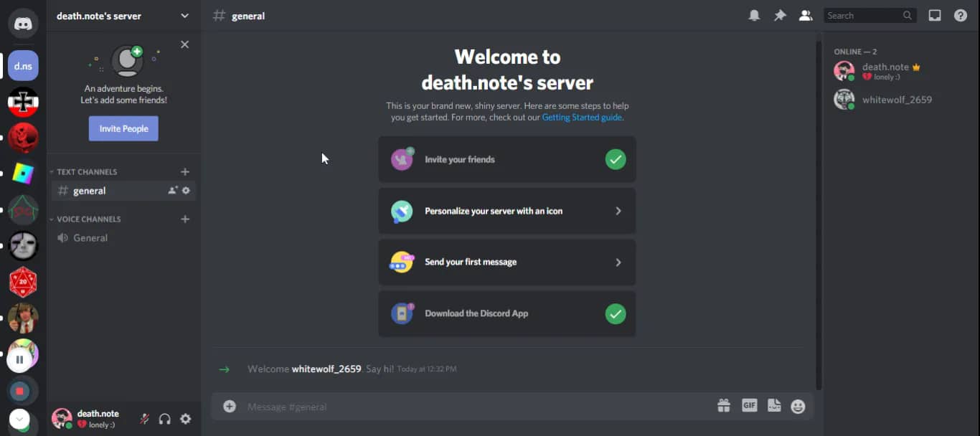Open the GIF picker
The width and height of the screenshot is (980, 436).
point(749,406)
